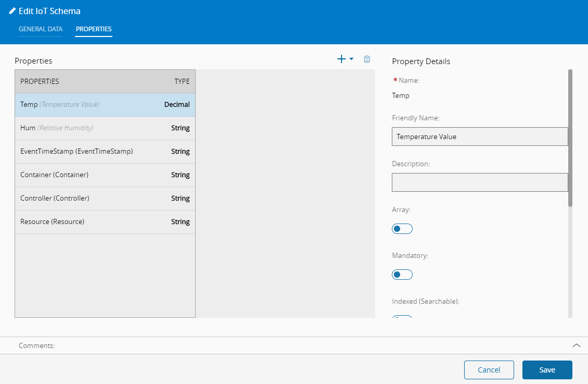
Task: Click the Cancel button
Action: 489,370
